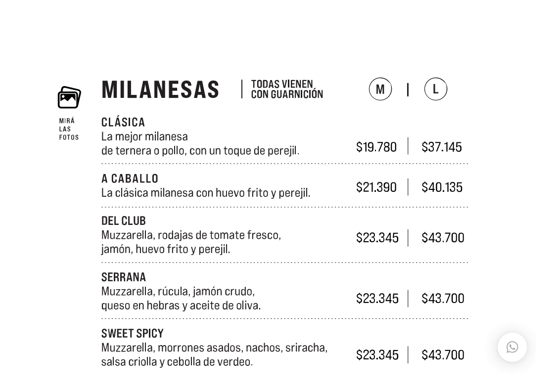Click Clásica large price $37.145
The height and width of the screenshot is (392, 555).
pos(442,147)
